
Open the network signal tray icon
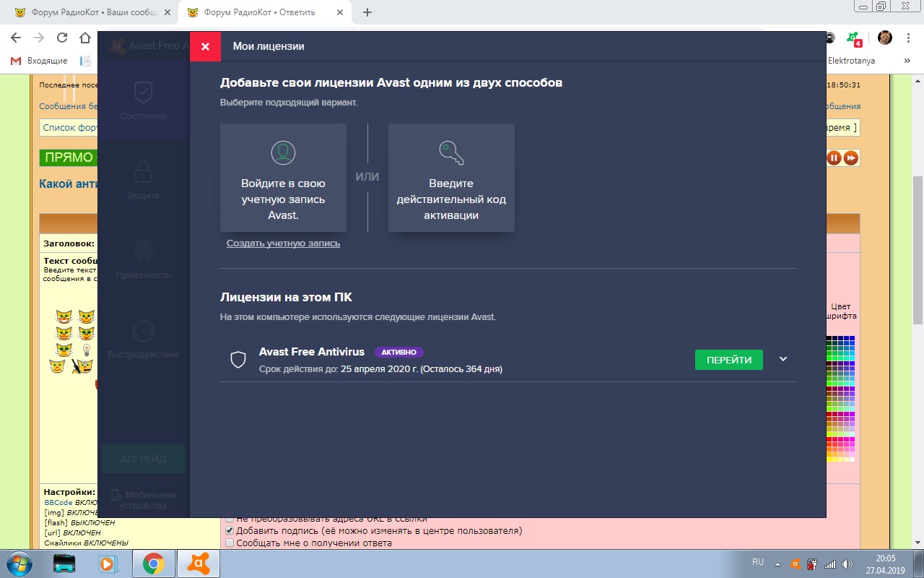830,564
